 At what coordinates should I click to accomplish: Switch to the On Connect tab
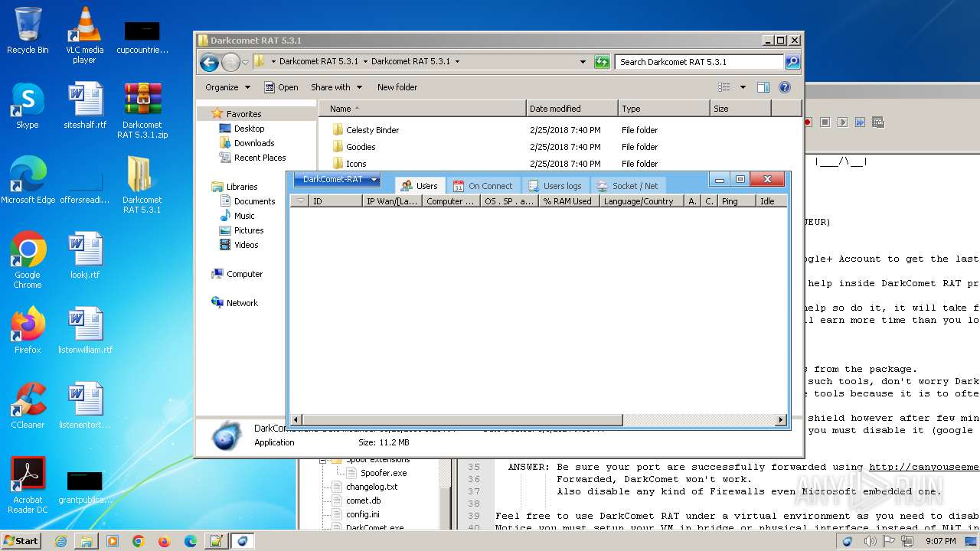coord(482,186)
